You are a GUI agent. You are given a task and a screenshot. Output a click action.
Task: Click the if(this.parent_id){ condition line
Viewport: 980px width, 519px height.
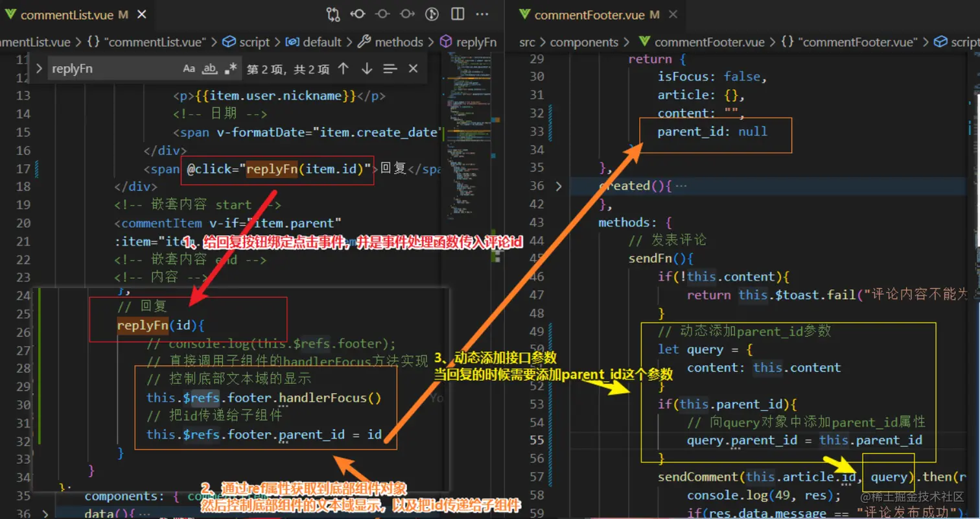point(727,404)
